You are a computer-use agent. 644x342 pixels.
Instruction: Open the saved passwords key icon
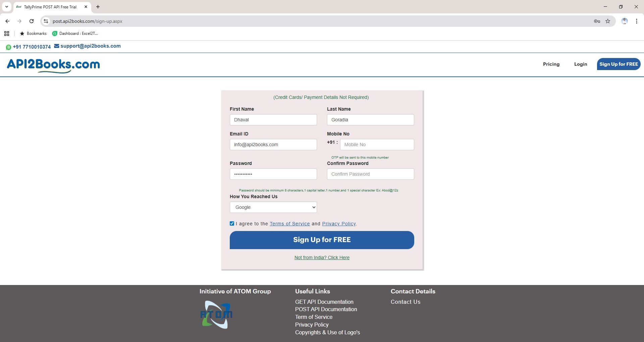597,21
